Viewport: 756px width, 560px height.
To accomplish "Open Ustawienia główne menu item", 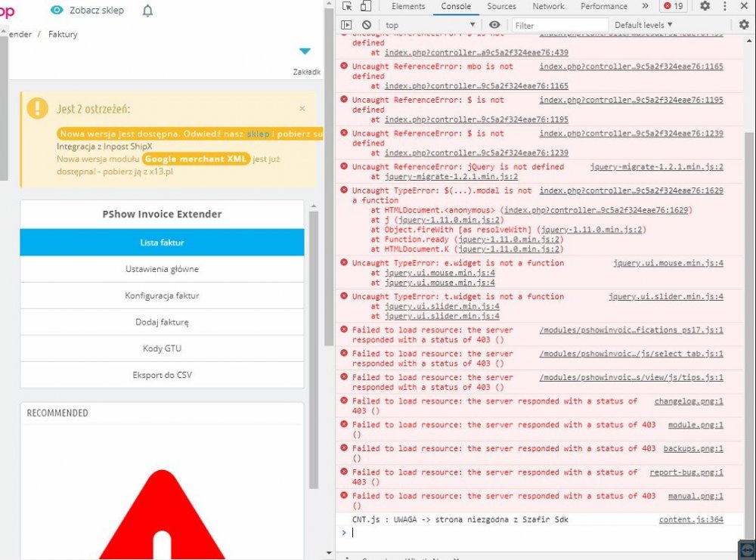I will click(162, 269).
